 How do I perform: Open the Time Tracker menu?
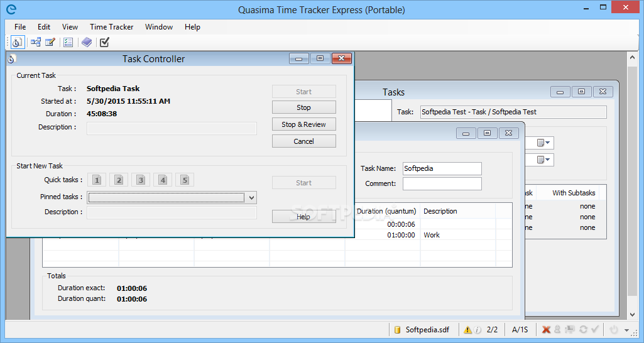112,27
